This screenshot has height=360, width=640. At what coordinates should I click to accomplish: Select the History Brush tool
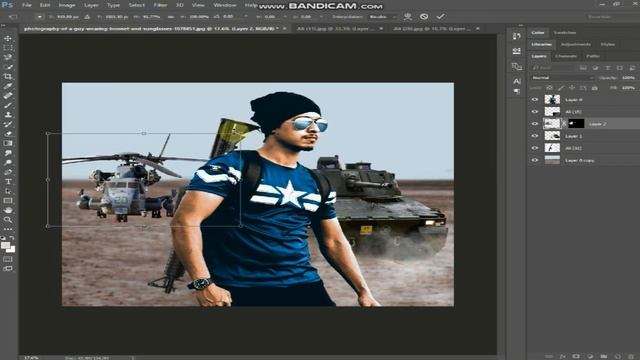8,124
